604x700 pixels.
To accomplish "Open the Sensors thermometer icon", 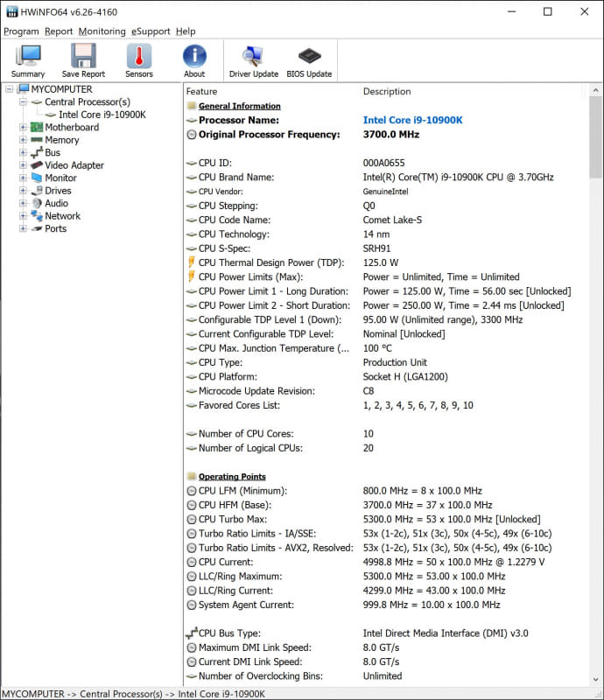I will tap(139, 56).
